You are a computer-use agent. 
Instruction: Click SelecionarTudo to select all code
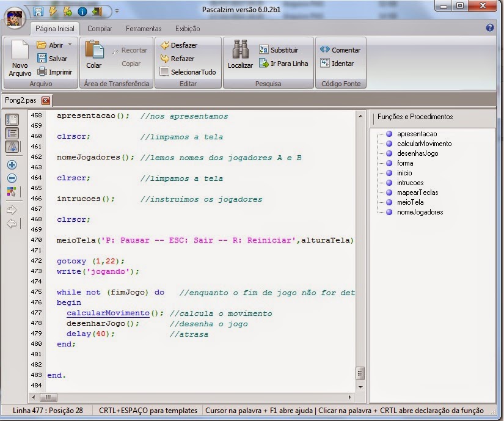[x=188, y=72]
